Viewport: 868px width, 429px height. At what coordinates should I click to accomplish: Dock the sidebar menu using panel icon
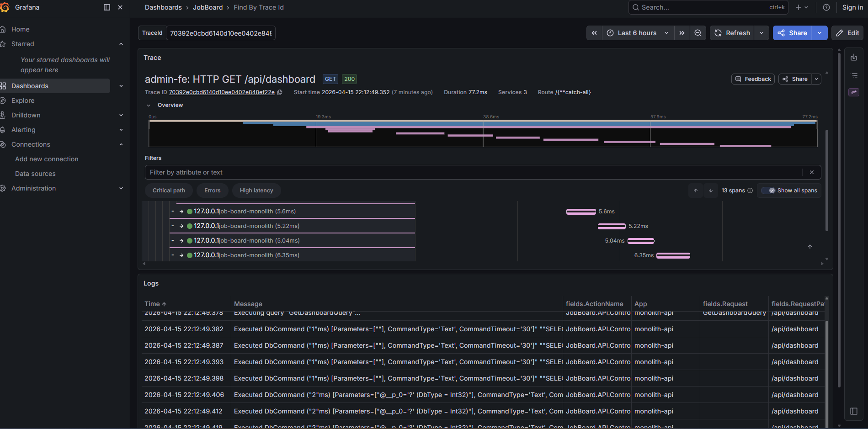click(107, 7)
